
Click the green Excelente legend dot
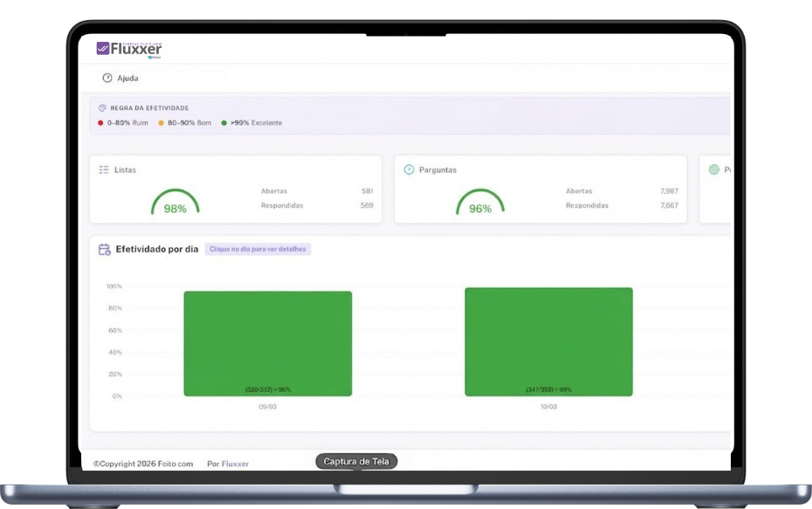pyautogui.click(x=224, y=123)
